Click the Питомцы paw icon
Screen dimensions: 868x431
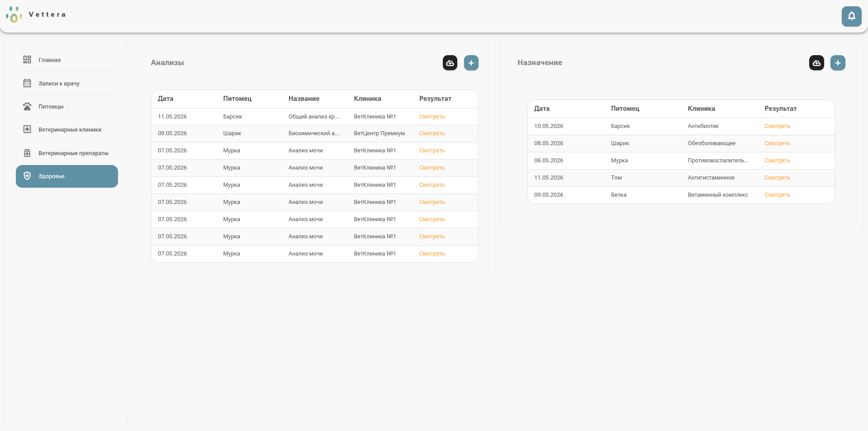point(27,106)
